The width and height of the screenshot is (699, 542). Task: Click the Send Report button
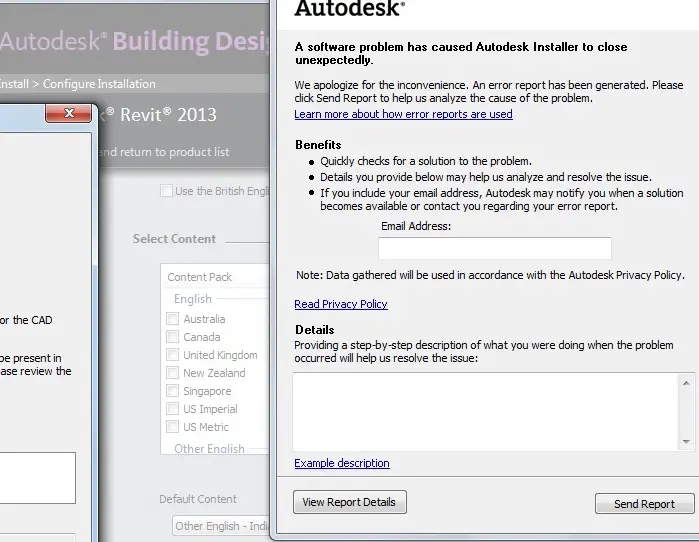[x=645, y=504]
